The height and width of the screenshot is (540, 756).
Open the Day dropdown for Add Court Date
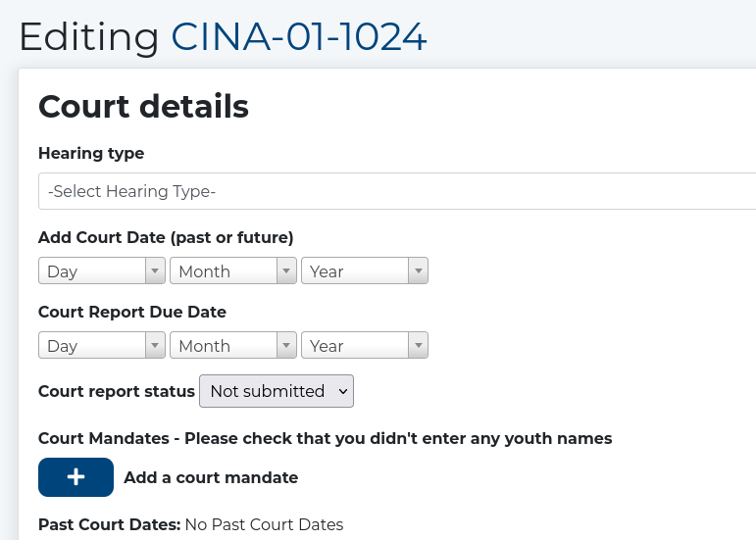click(x=102, y=270)
